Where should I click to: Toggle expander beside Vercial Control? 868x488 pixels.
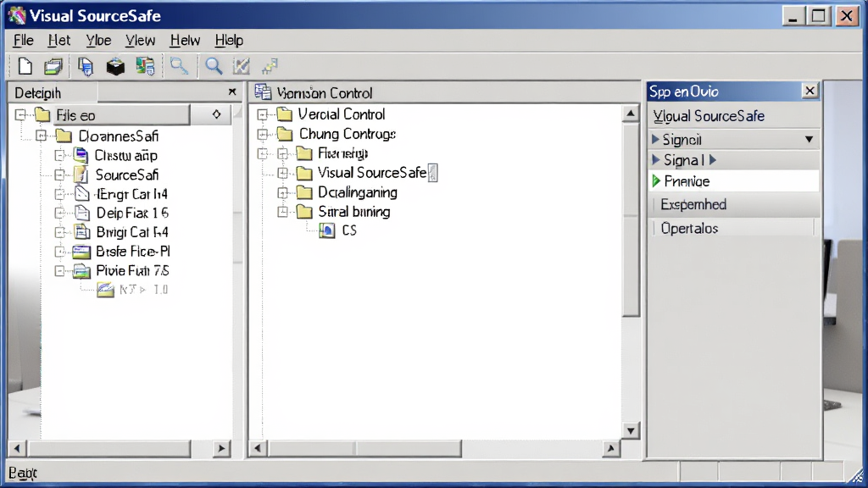[x=263, y=114]
